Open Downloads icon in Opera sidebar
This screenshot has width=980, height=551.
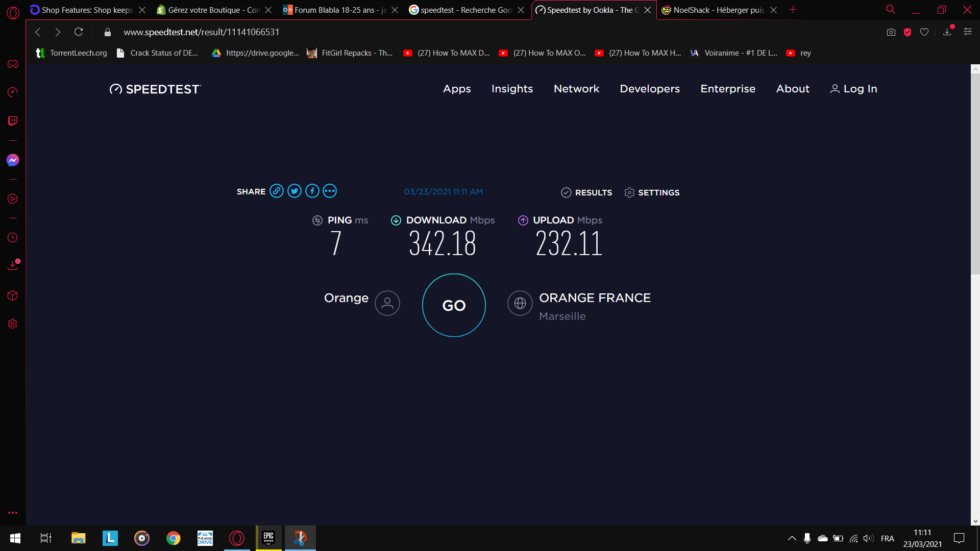tap(13, 265)
